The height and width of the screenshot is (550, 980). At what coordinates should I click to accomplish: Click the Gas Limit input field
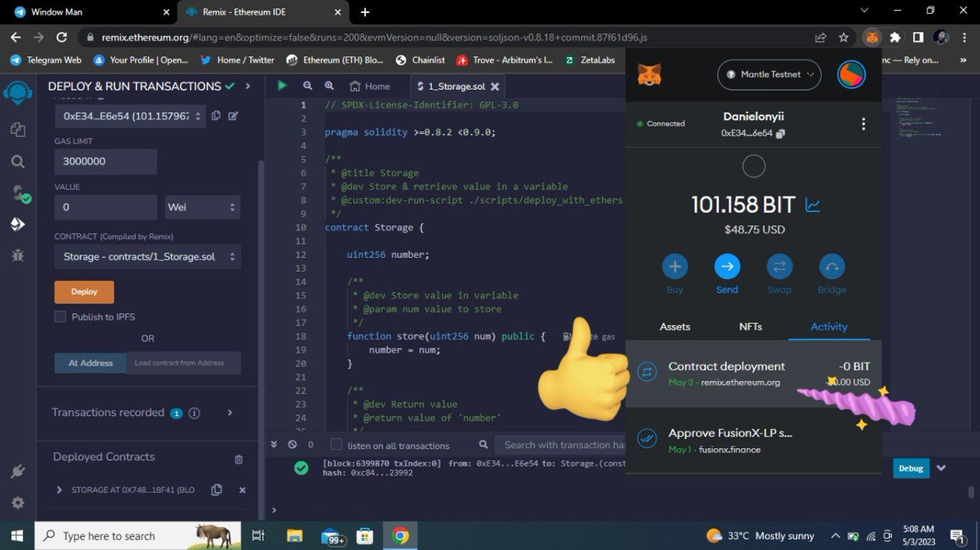[105, 162]
